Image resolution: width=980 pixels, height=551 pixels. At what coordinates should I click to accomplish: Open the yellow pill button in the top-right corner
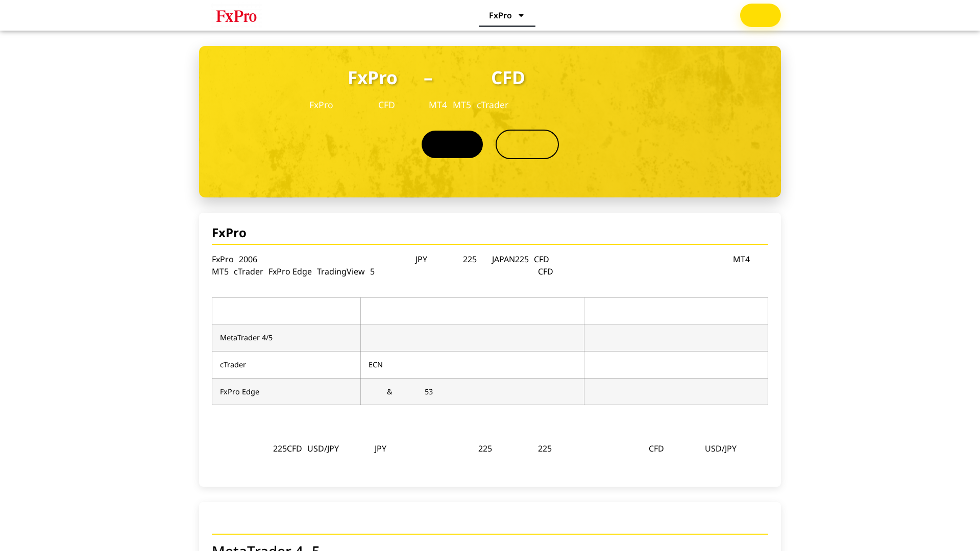coord(760,15)
